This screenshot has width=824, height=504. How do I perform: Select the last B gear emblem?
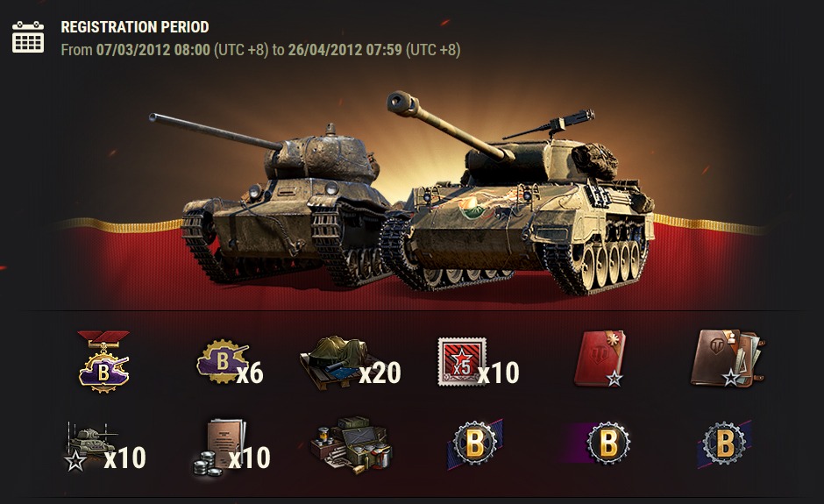[x=725, y=444]
